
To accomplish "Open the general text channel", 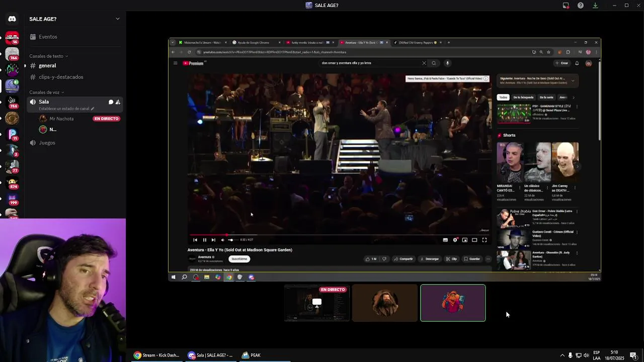I will pyautogui.click(x=75, y=66).
